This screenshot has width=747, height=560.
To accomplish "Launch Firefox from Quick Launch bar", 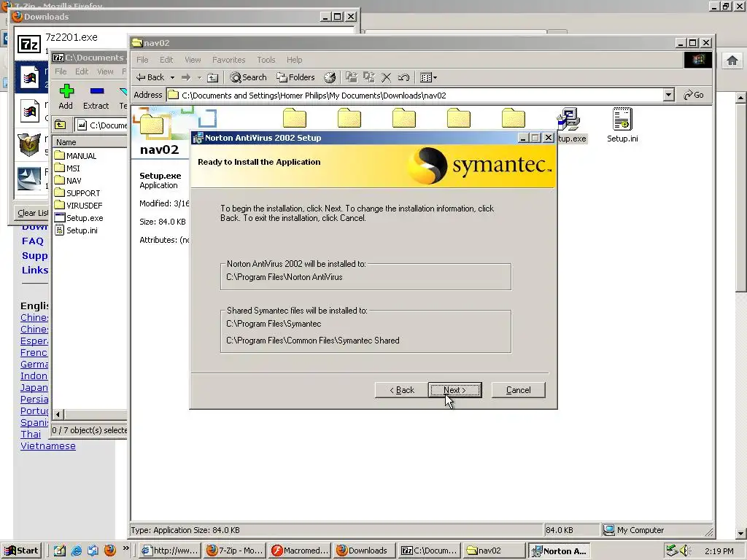I will click(x=110, y=551).
